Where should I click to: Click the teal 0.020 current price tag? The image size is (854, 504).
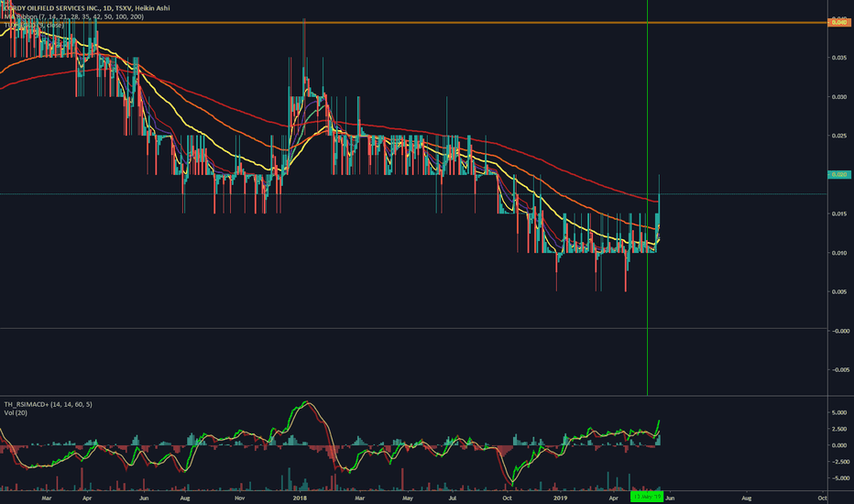click(x=838, y=174)
